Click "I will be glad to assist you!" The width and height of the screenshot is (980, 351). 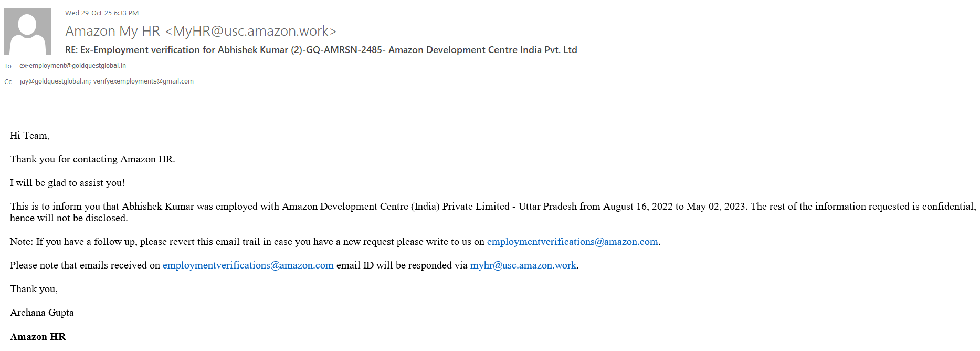pos(67,183)
